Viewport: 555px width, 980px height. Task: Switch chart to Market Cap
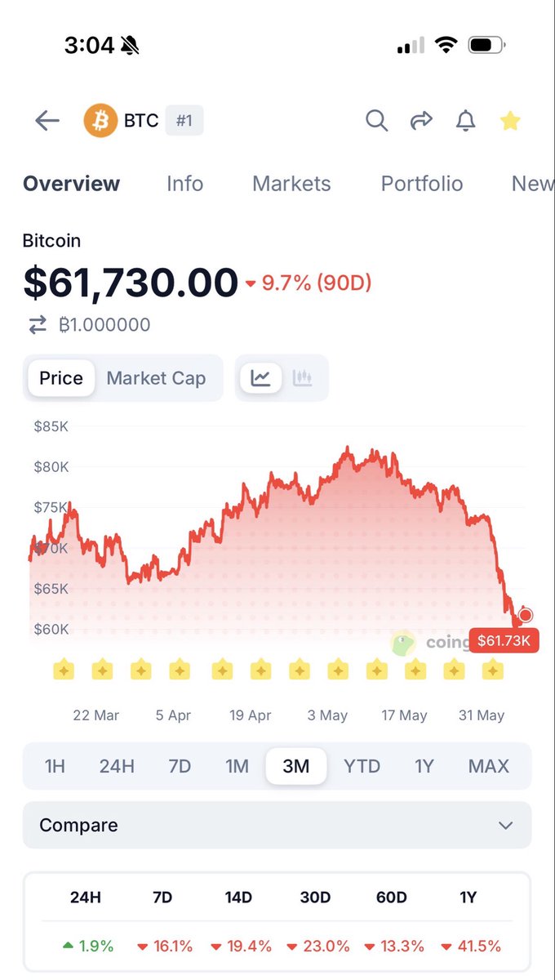coord(156,378)
